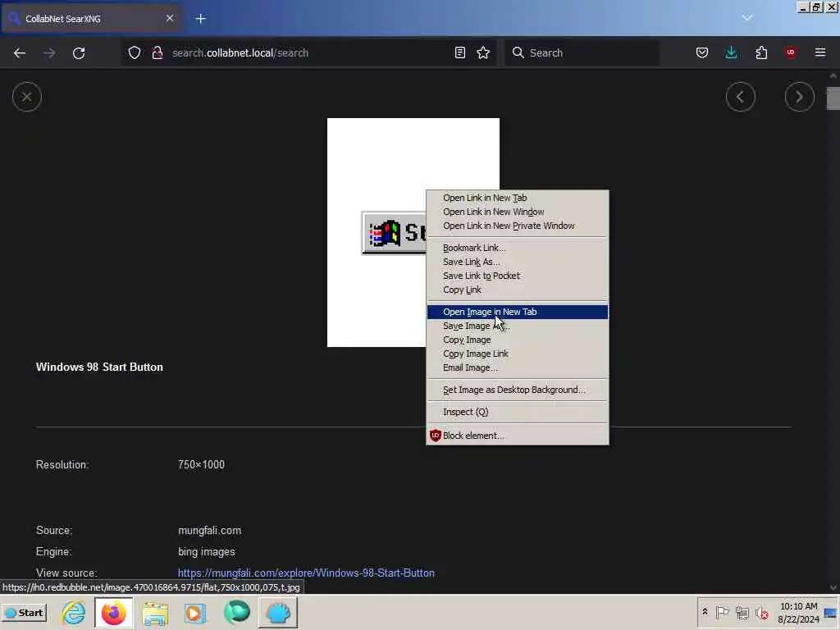The height and width of the screenshot is (630, 840).
Task: Open the mungfali.com View source link
Action: 306,573
